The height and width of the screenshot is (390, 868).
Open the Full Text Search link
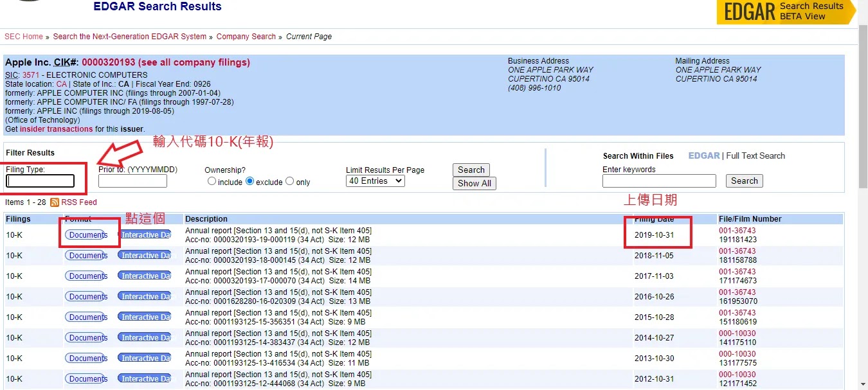(x=755, y=155)
